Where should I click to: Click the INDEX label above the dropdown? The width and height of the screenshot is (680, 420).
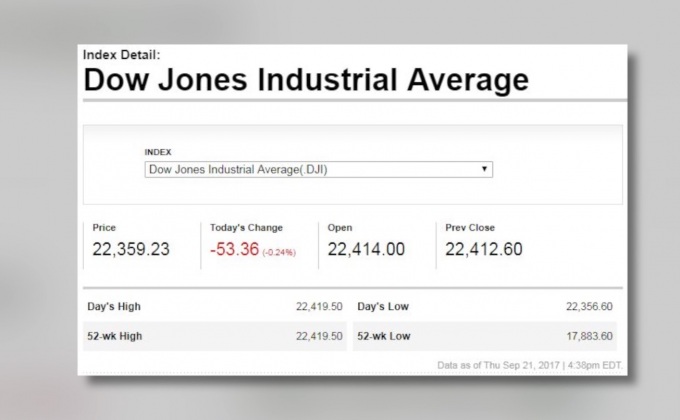[x=158, y=152]
